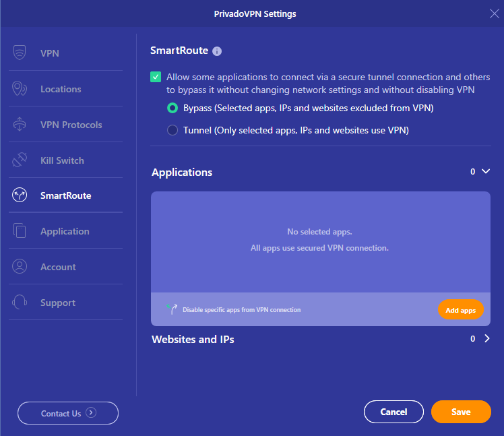Click the Applications count value 0
This screenshot has width=504, height=436.
click(x=473, y=172)
